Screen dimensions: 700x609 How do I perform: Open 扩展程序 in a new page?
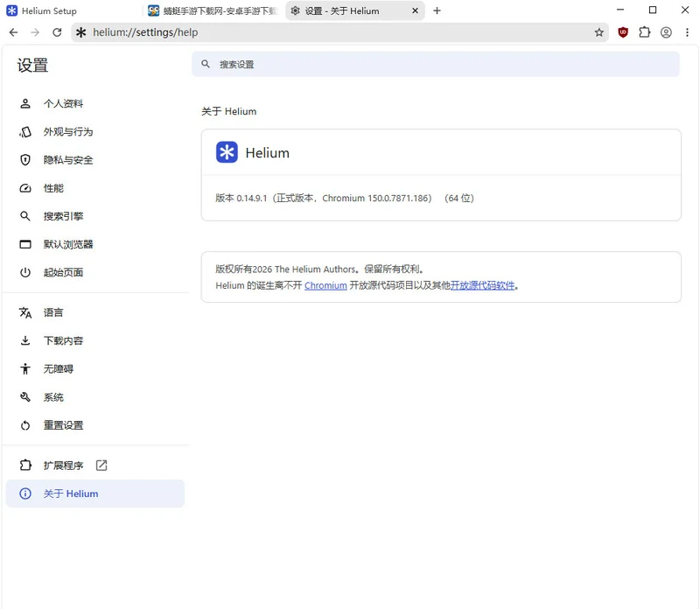(x=95, y=465)
